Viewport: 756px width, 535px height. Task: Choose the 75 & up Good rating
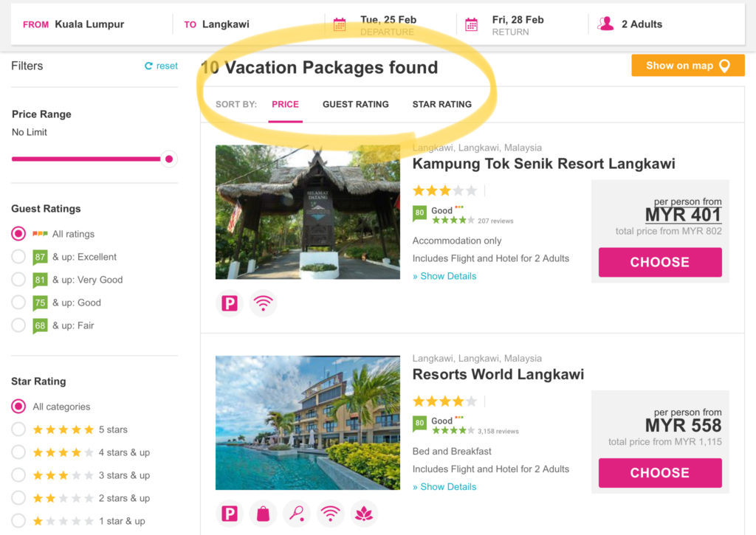[18, 303]
